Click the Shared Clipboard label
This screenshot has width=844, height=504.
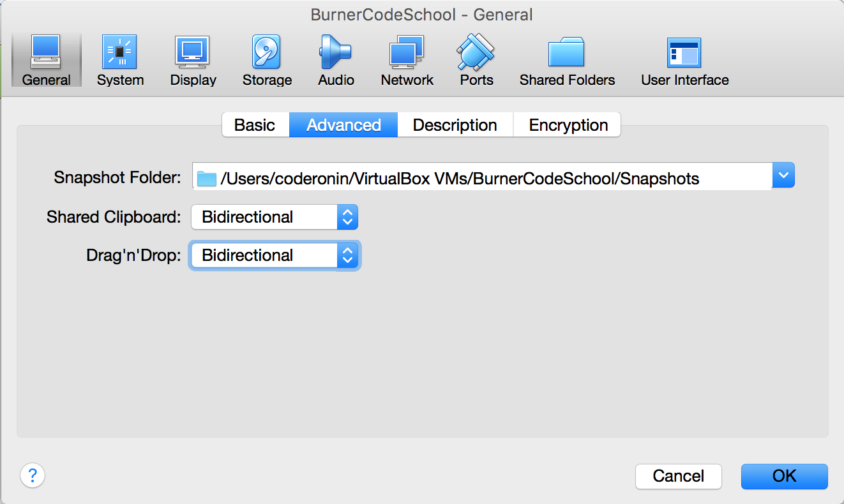tap(114, 217)
